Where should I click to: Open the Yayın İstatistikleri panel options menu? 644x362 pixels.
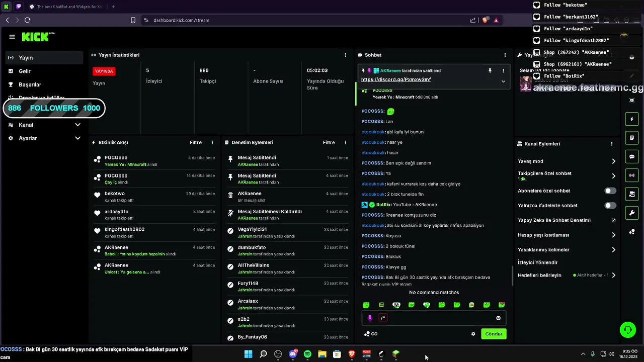pyautogui.click(x=345, y=55)
